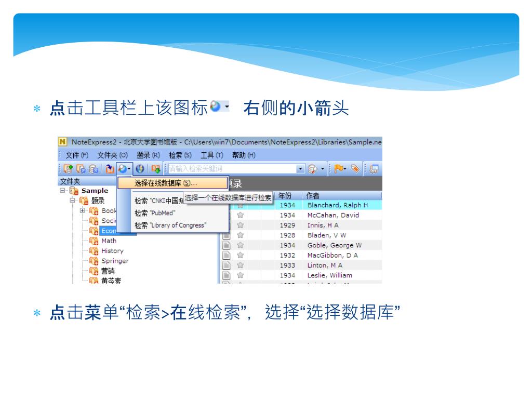Image resolution: width=532 pixels, height=399 pixels.
Task: Click the 营销 folder icon
Action: pos(94,271)
